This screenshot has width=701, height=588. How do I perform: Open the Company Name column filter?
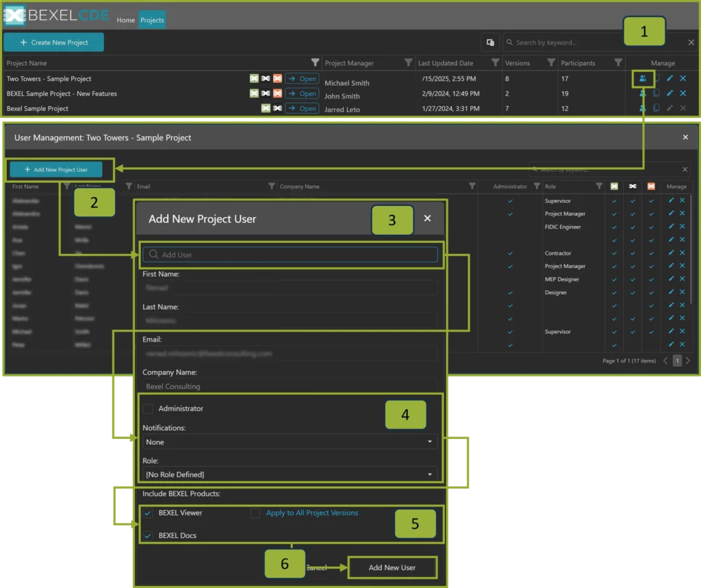click(472, 186)
